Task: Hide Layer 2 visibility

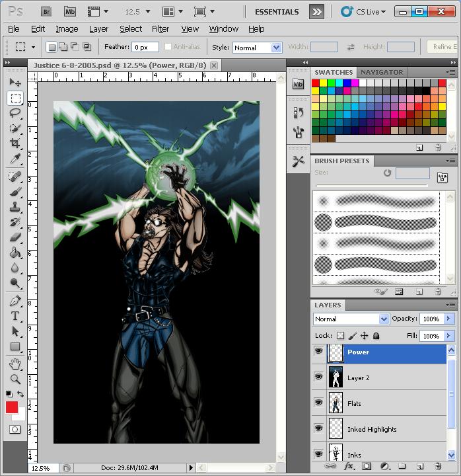Action: click(x=318, y=377)
